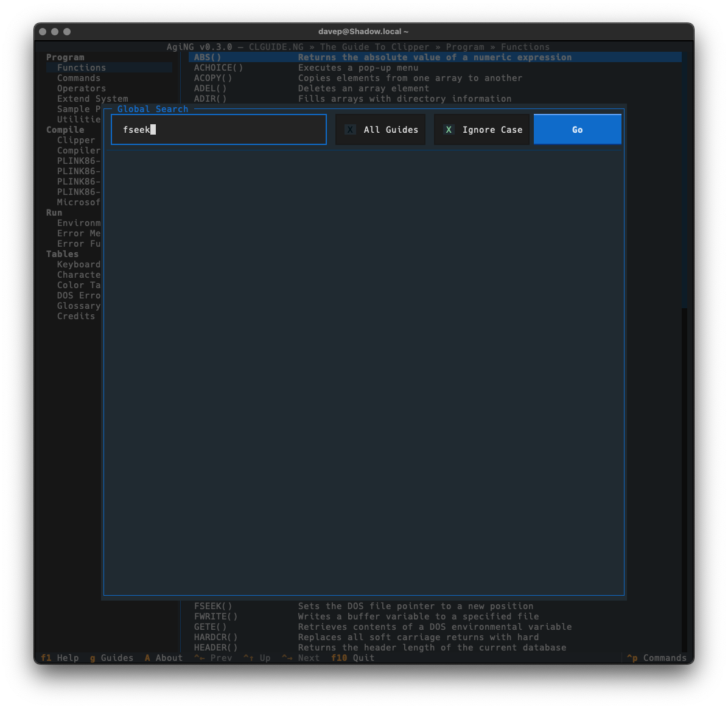The image size is (728, 709).
Task: Open the Commands palette from the status bar
Action: tap(656, 658)
